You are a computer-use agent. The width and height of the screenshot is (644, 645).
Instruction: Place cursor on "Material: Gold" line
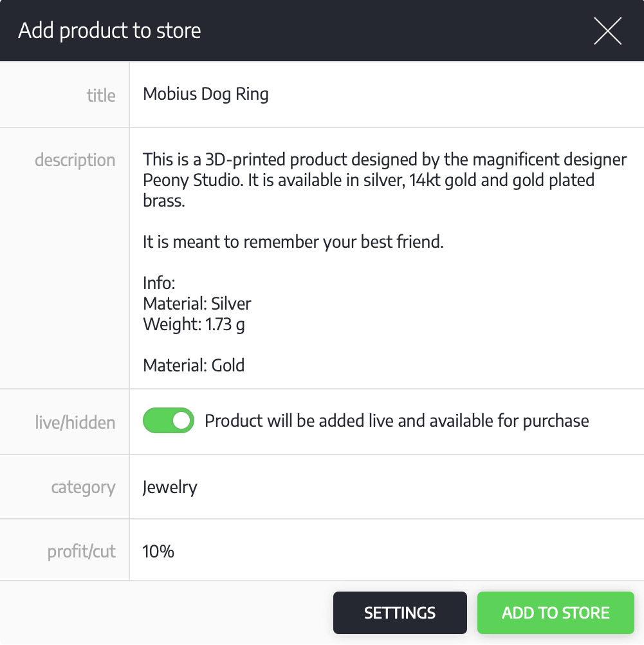[x=194, y=366]
